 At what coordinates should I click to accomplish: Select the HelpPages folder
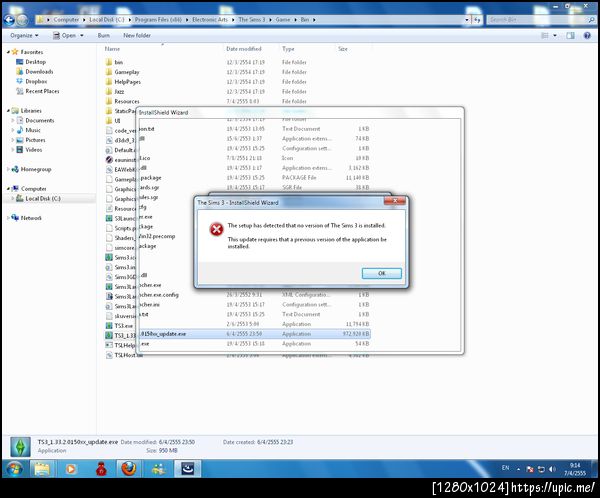point(127,82)
